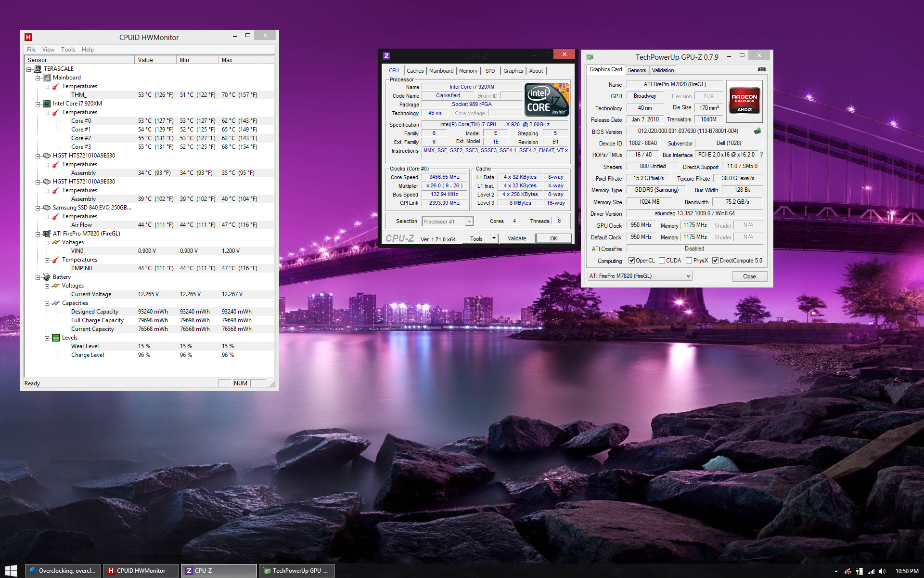Screen dimensions: 924x578
Task: Switch to CPUID HWMonitor taskbar button
Action: [x=141, y=571]
